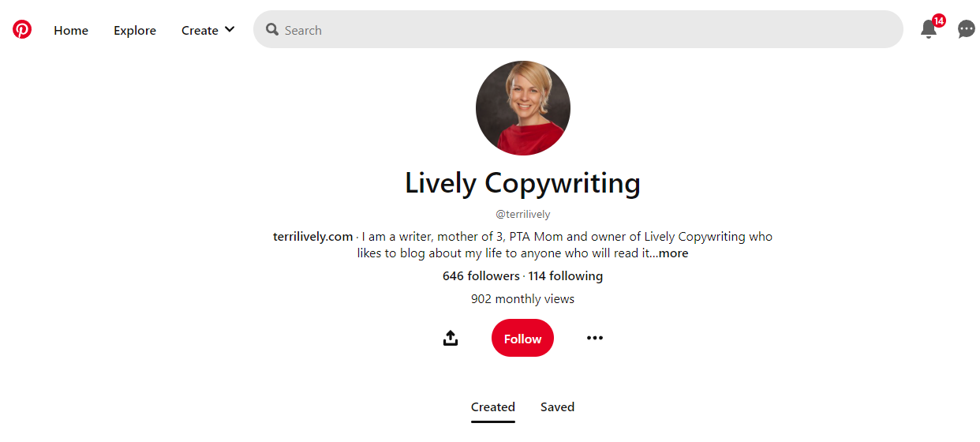The height and width of the screenshot is (442, 980).
Task: View the 646 followers list
Action: click(481, 276)
